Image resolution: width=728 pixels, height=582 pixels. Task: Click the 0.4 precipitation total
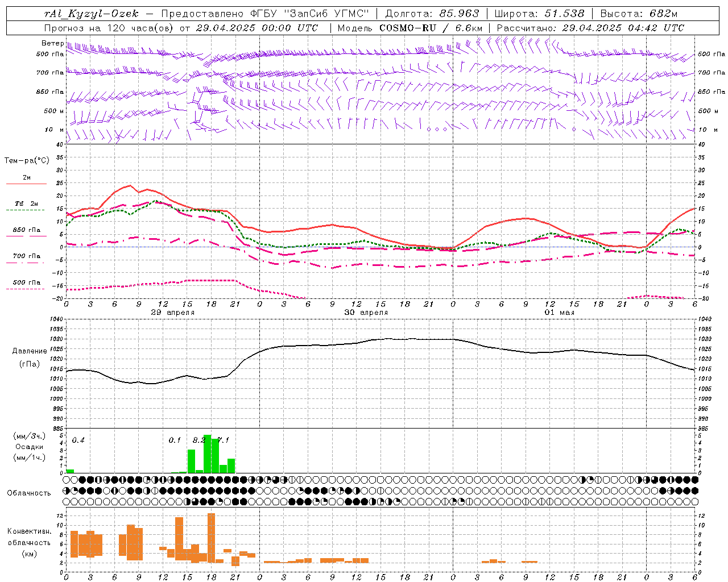(x=78, y=440)
